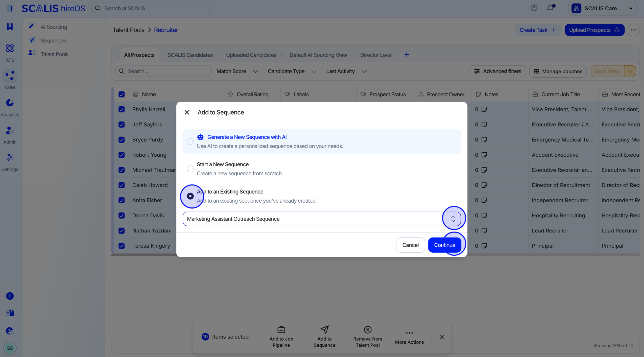Switch to Default AI Sourcing View tab
The height and width of the screenshot is (357, 644).
(318, 55)
